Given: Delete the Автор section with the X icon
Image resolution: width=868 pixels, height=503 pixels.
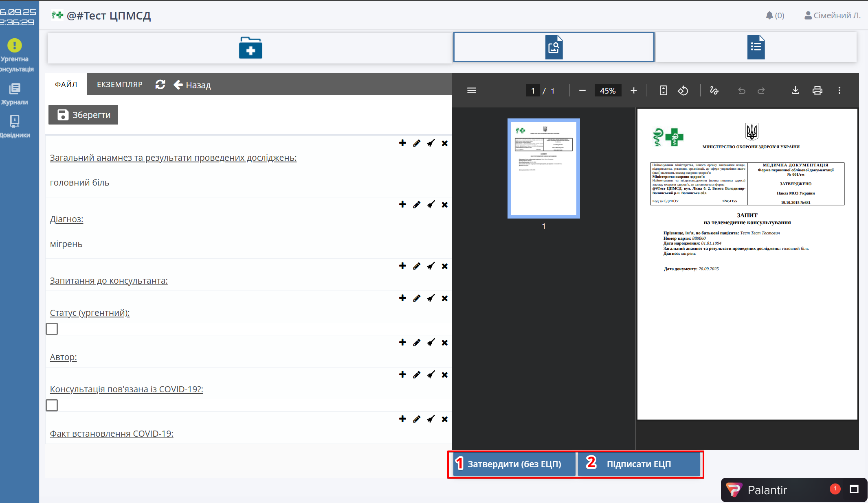Looking at the screenshot, I should point(444,343).
